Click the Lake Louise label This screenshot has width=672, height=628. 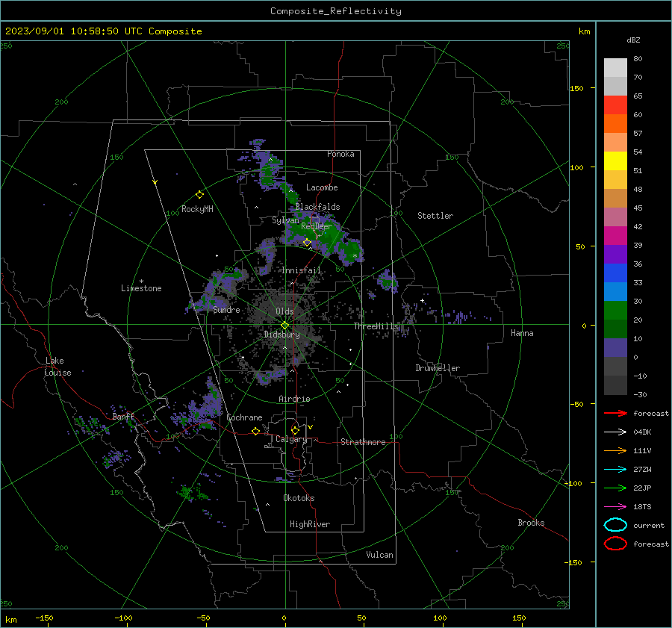pos(57,367)
